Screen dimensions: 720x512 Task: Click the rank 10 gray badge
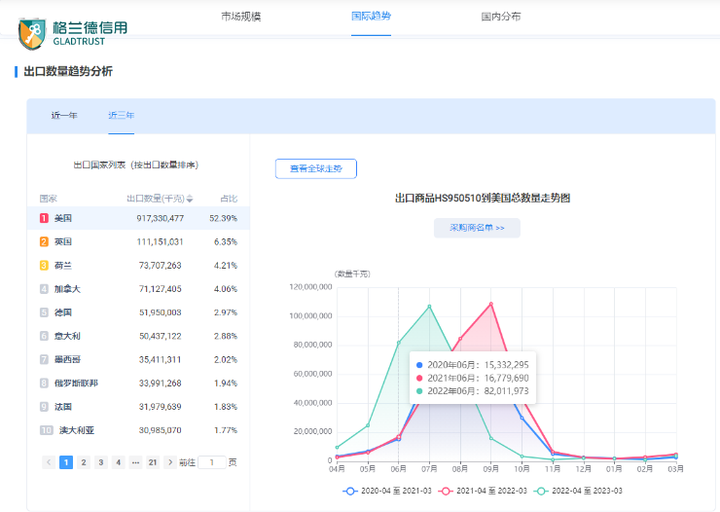[46, 430]
